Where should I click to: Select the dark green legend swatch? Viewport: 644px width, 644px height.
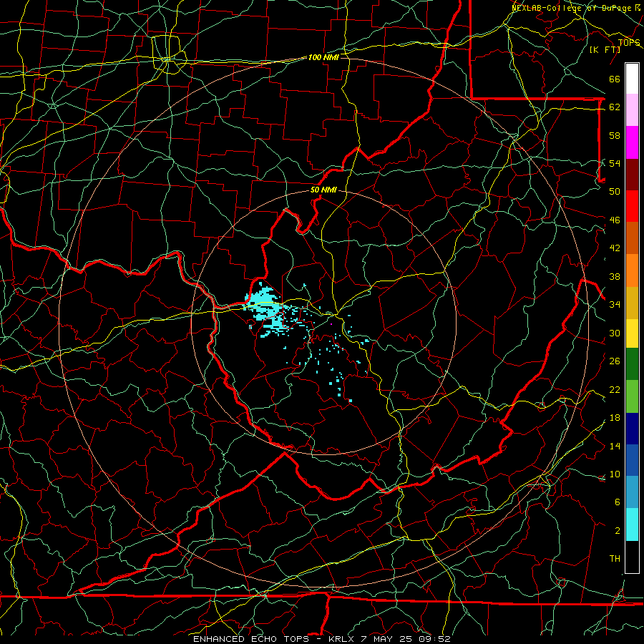pos(632,364)
